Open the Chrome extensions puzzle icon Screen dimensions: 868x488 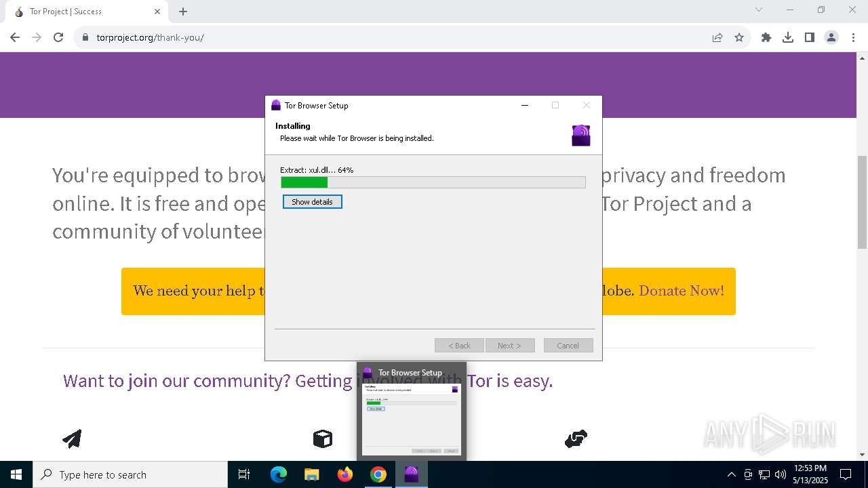point(766,37)
